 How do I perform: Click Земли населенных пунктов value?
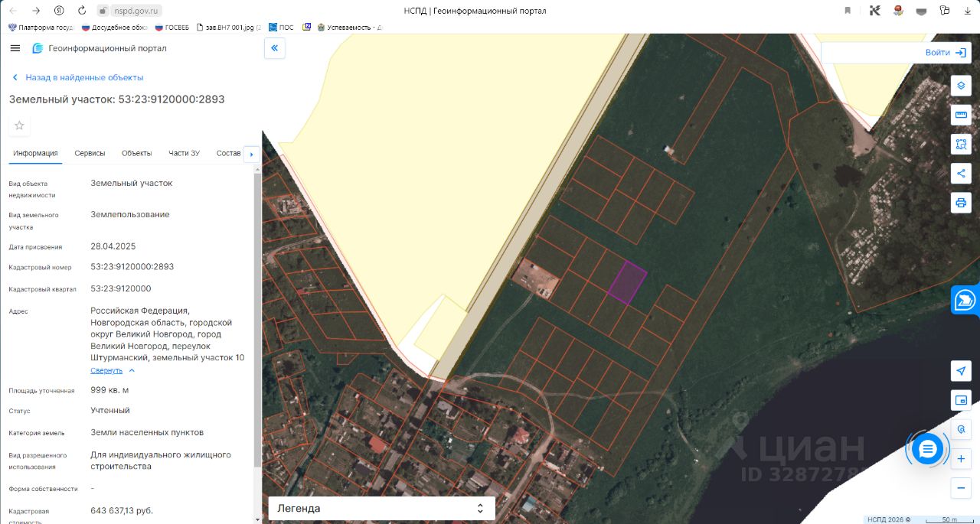point(147,432)
